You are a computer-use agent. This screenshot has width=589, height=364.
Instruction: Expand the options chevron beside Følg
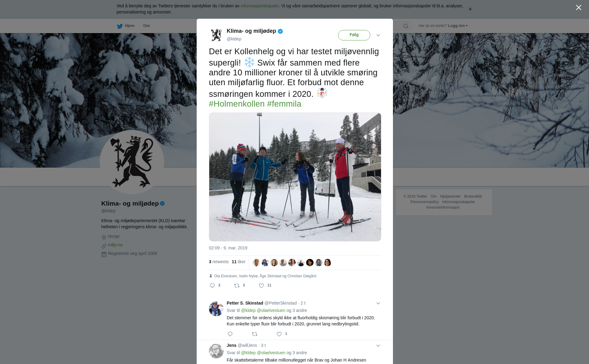click(378, 35)
